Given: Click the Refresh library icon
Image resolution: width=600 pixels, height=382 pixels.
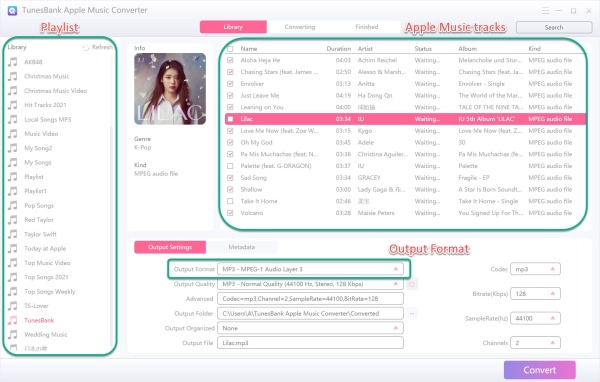Looking at the screenshot, I should 86,47.
